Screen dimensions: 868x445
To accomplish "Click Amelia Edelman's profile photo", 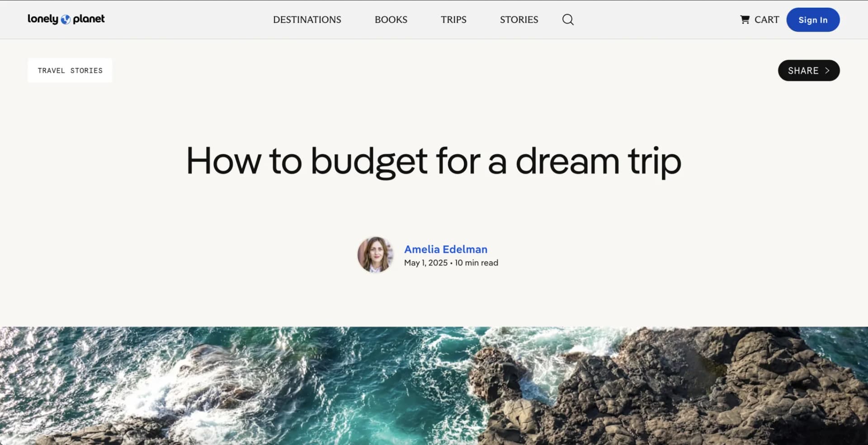I will pyautogui.click(x=376, y=255).
